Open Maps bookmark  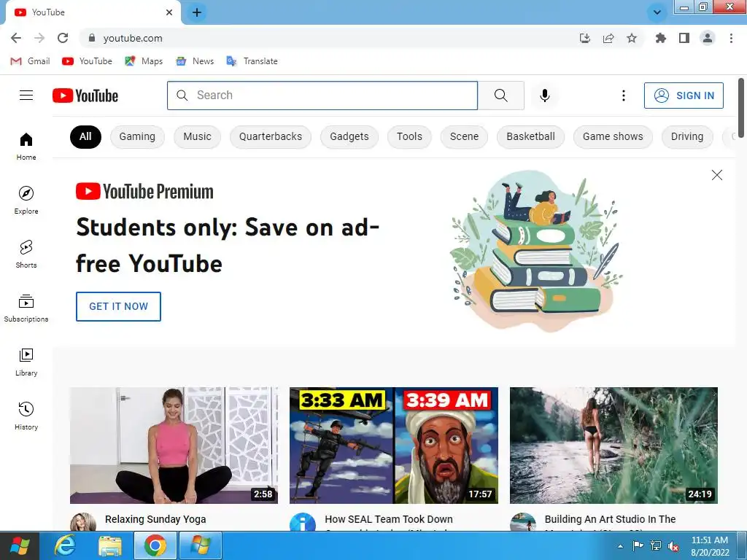(144, 61)
